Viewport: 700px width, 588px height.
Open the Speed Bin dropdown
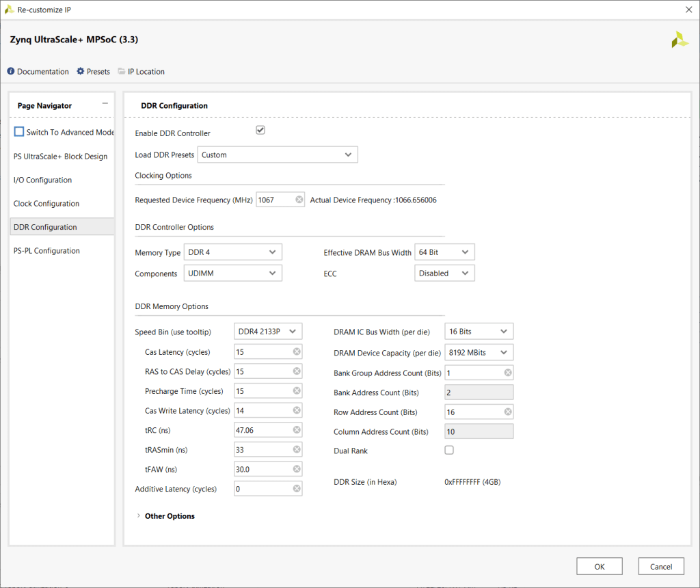(x=267, y=332)
